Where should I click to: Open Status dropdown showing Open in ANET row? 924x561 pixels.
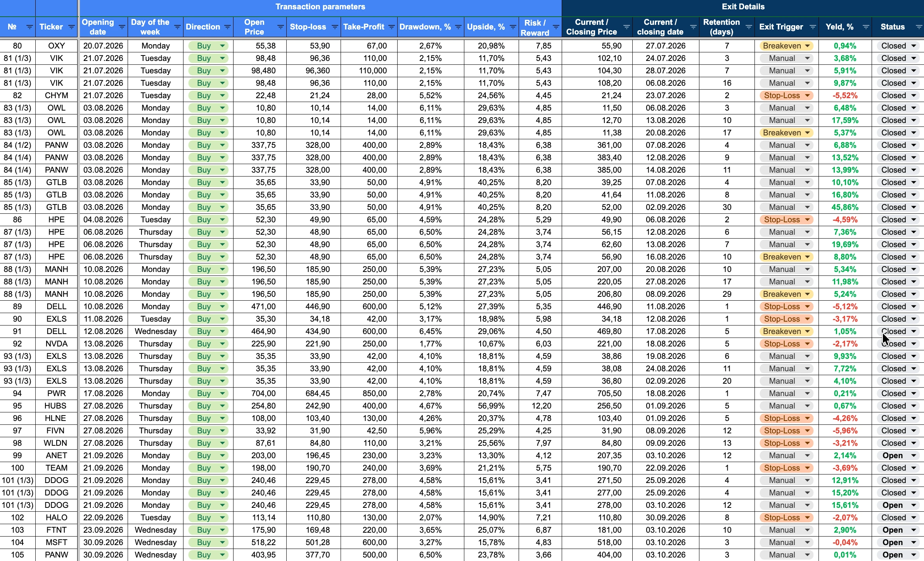click(898, 455)
